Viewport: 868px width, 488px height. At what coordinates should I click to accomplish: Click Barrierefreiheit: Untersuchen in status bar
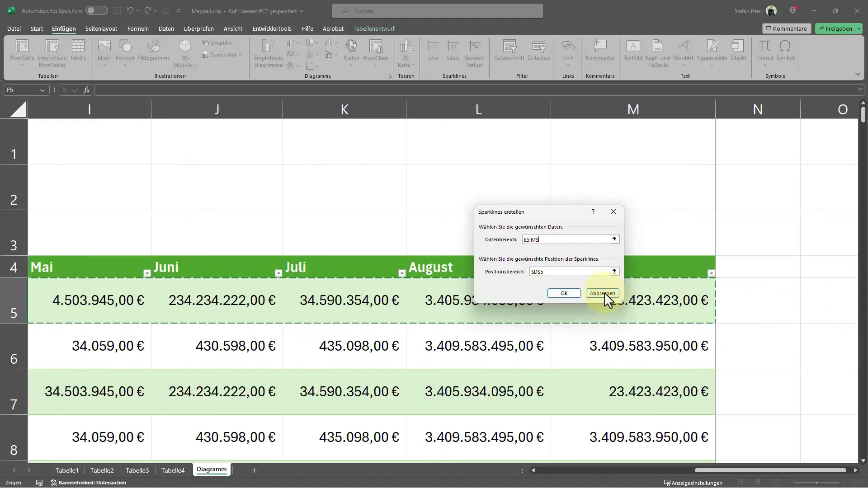coord(89,483)
